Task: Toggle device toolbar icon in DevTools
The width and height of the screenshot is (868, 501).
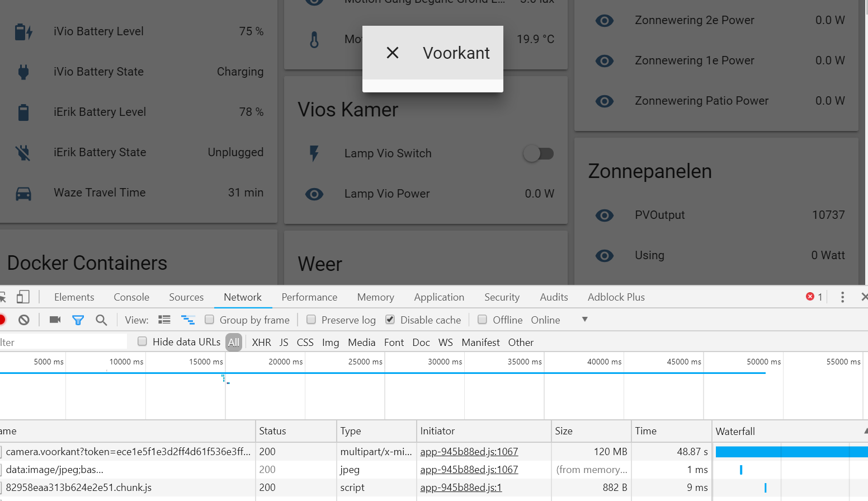Action: [23, 297]
